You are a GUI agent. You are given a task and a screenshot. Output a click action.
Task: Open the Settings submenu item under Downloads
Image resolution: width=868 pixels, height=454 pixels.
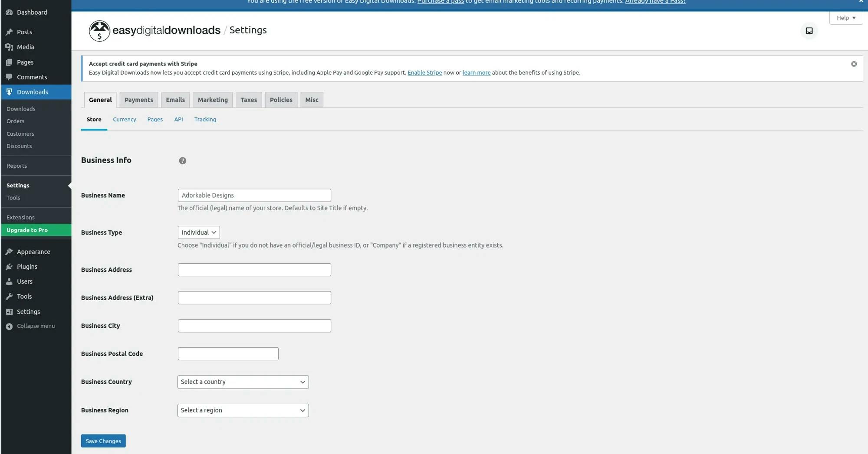[18, 185]
